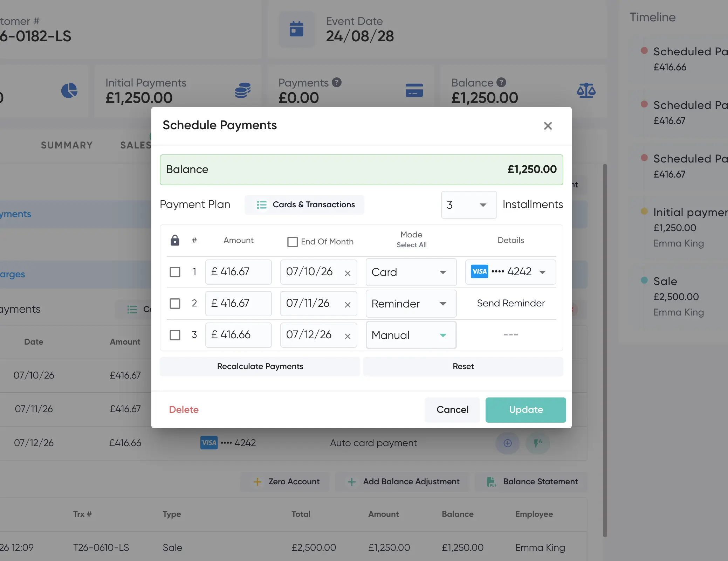Open the Installments count dropdown
This screenshot has width=728, height=561.
469,205
